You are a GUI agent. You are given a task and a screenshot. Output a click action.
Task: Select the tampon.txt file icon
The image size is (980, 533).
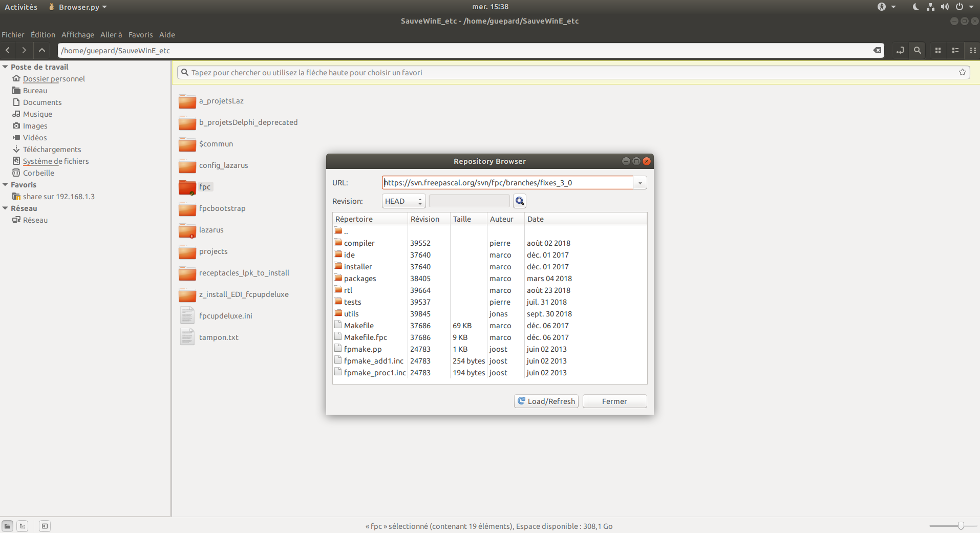(187, 337)
